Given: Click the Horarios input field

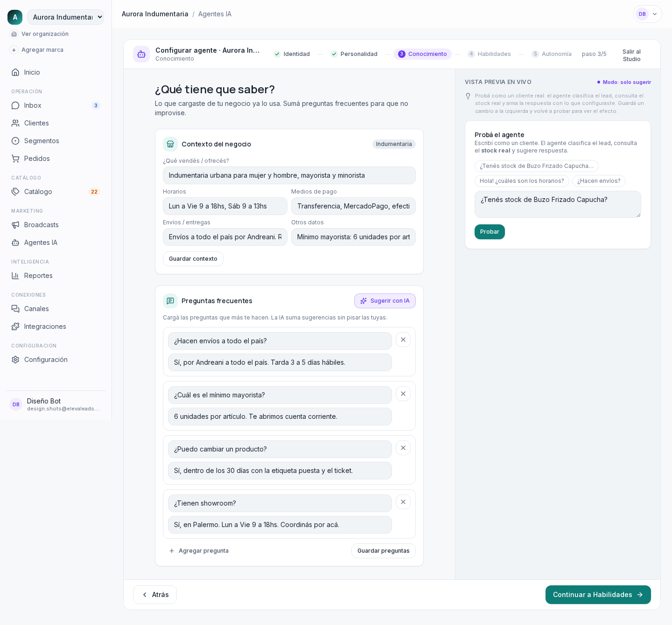Looking at the screenshot, I should (x=225, y=206).
